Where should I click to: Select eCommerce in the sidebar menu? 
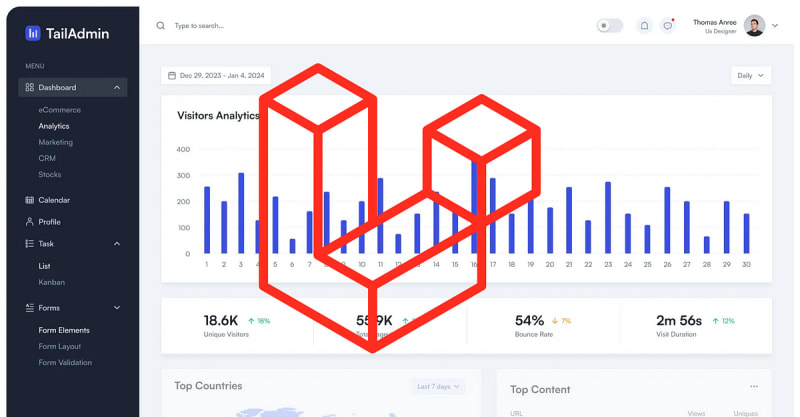coord(60,110)
